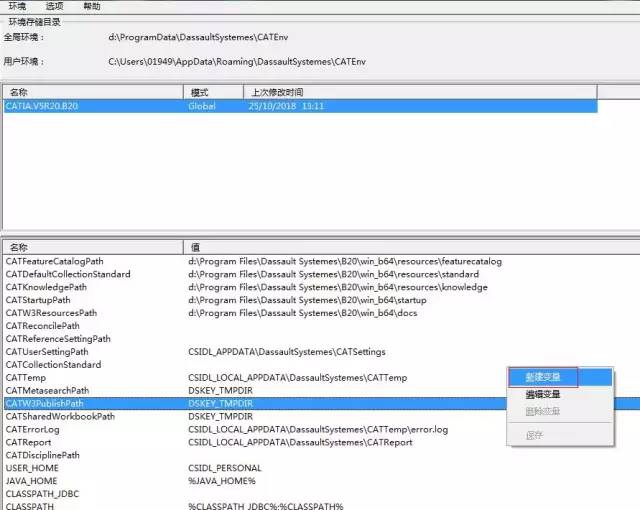The width and height of the screenshot is (640, 510).
Task: Choose 新建变量 from the context menu
Action: pyautogui.click(x=543, y=377)
